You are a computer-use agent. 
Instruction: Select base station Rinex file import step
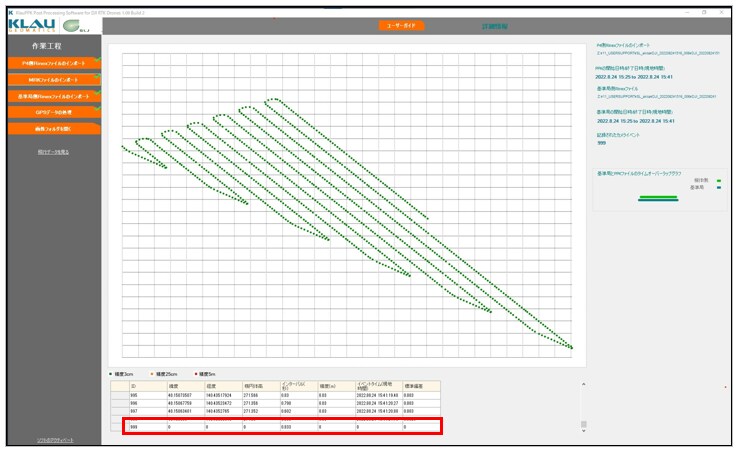(54, 96)
